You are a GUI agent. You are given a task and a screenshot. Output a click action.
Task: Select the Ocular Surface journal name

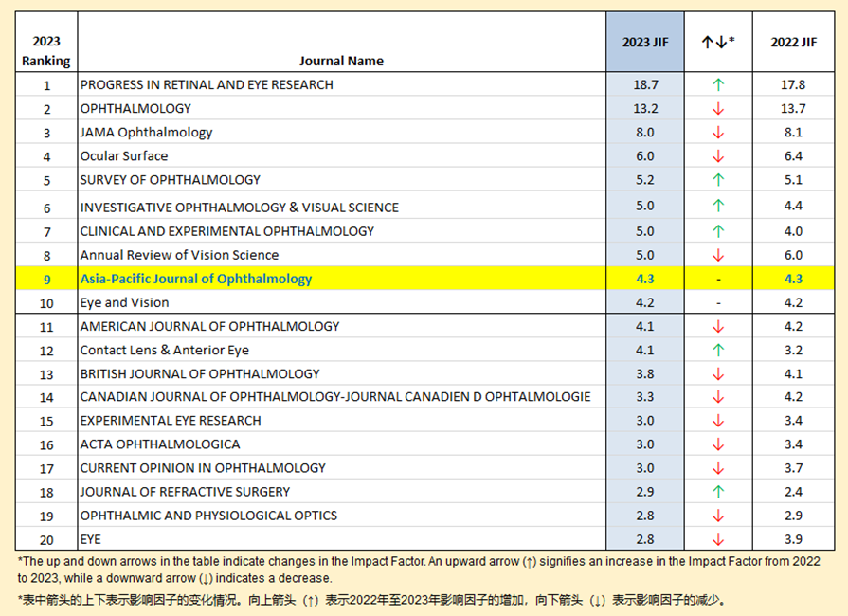coord(124,156)
